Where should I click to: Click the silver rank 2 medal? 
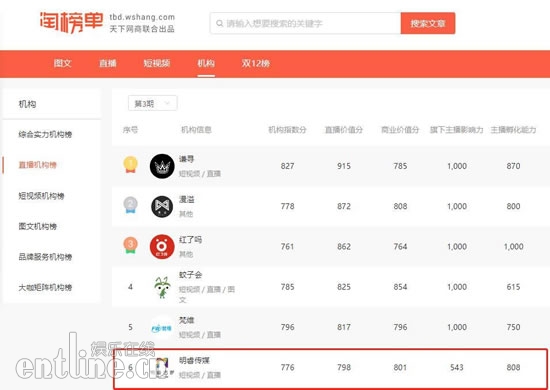point(130,205)
